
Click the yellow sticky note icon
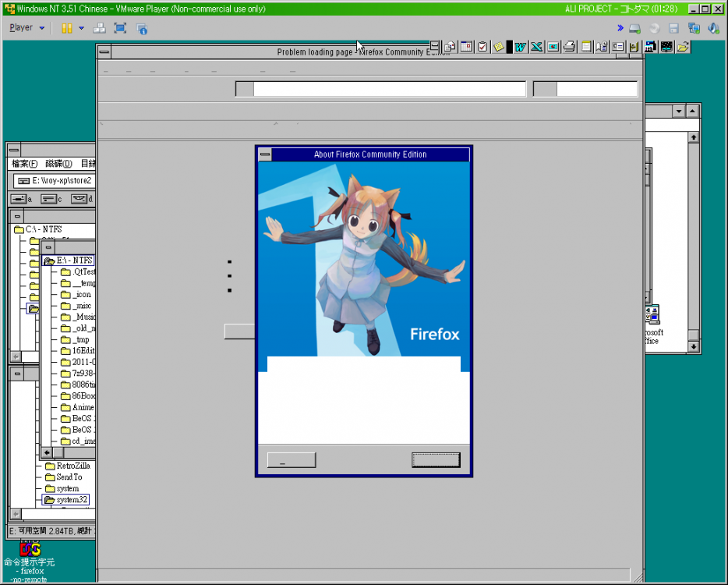coord(499,47)
